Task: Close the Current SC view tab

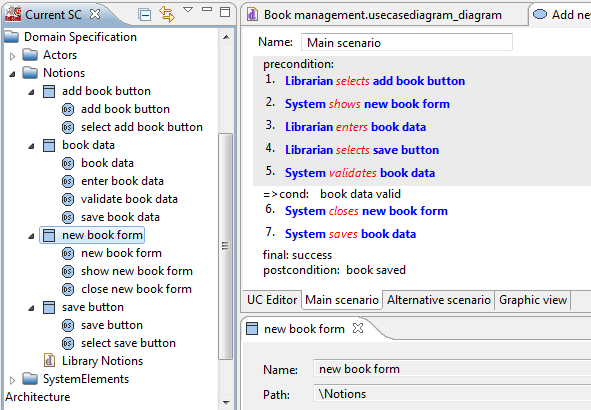Action: click(95, 14)
